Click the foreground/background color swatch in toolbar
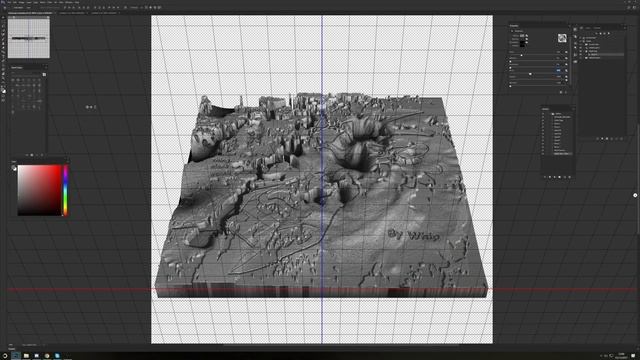The image size is (640, 360). point(4,91)
